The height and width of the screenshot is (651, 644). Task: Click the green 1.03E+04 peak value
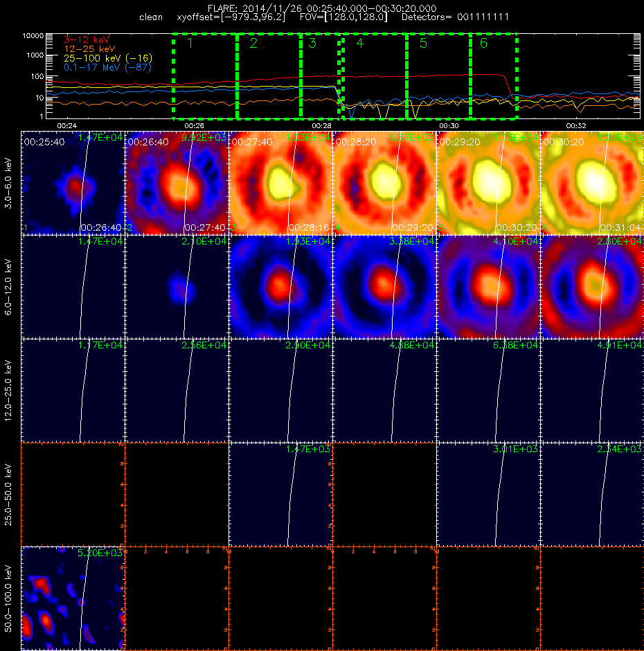click(x=307, y=137)
